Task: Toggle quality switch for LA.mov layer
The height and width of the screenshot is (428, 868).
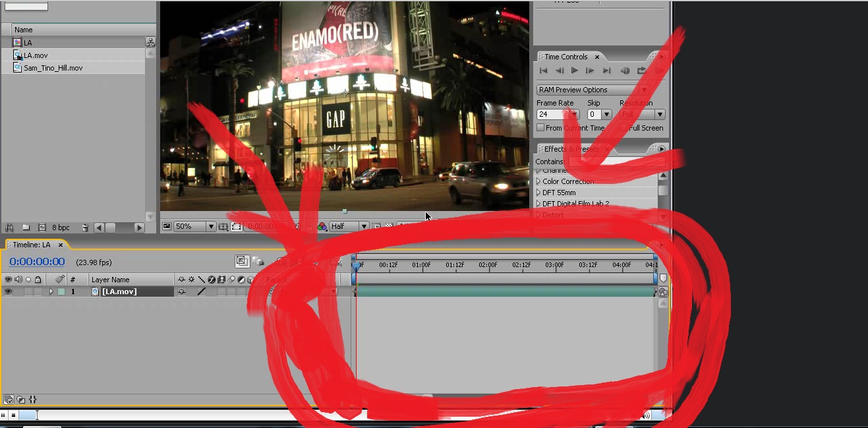Action: [x=202, y=291]
